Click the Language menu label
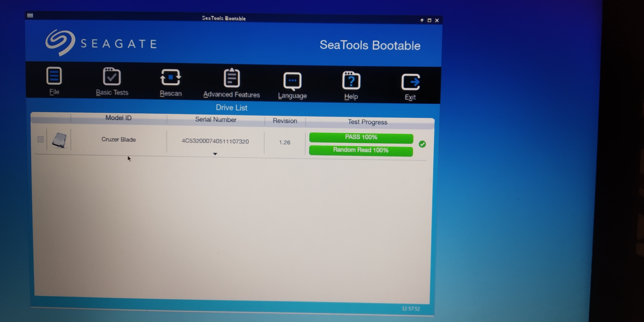Screen dimensions: 644x322 click(292, 96)
